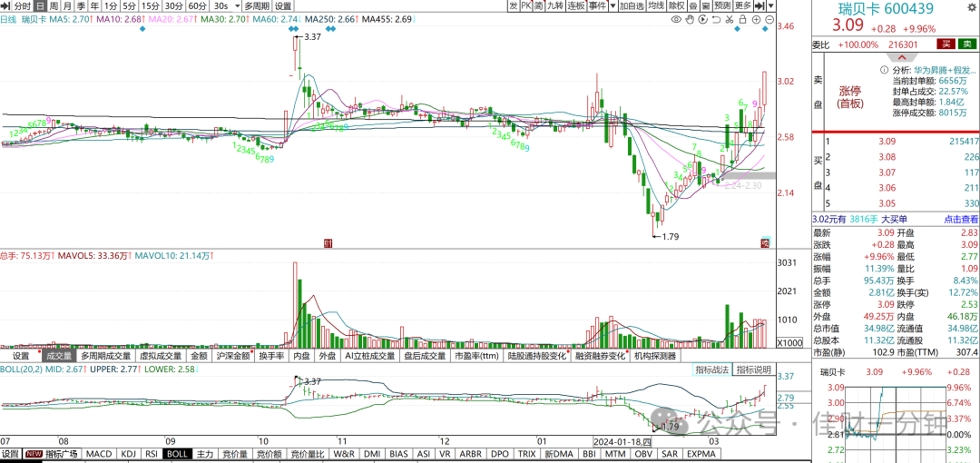Screen dimensions: 980x463
Task: Switch to 简 simple mode
Action: point(537,5)
